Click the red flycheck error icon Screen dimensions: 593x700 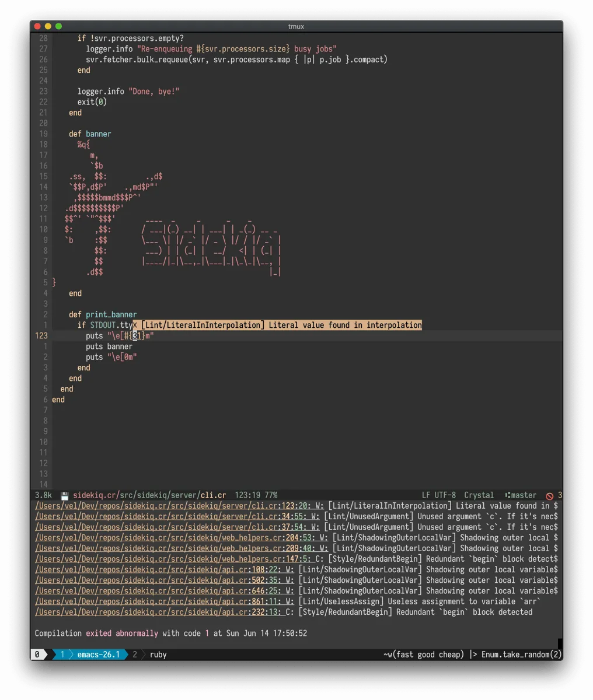tap(549, 496)
